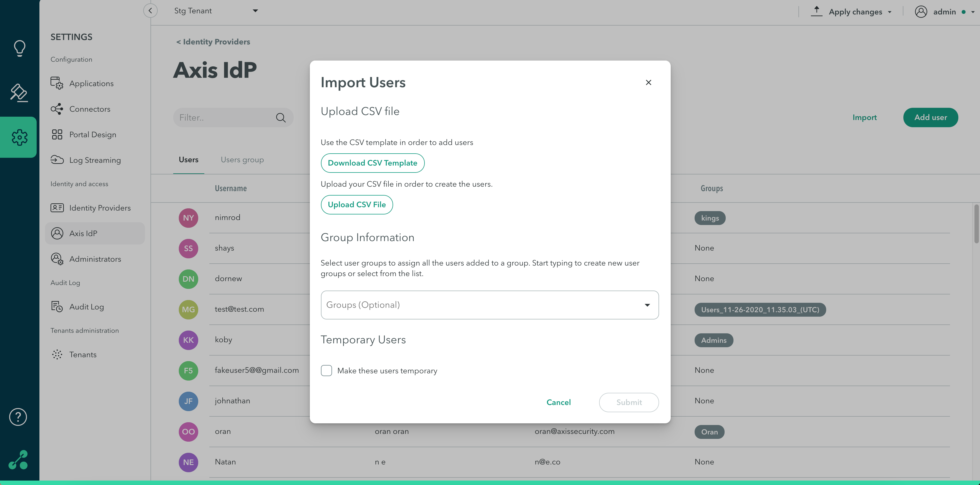Click the Add user button
The image size is (980, 485).
(931, 117)
